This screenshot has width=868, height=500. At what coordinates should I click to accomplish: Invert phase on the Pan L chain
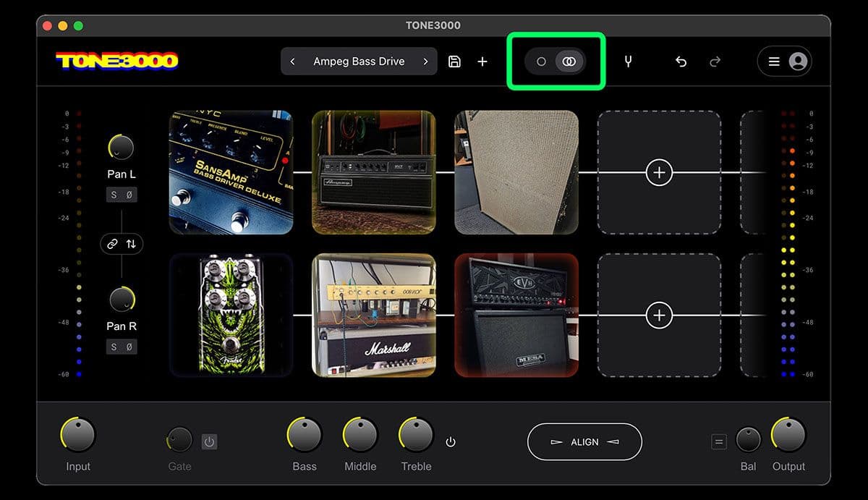coord(129,195)
